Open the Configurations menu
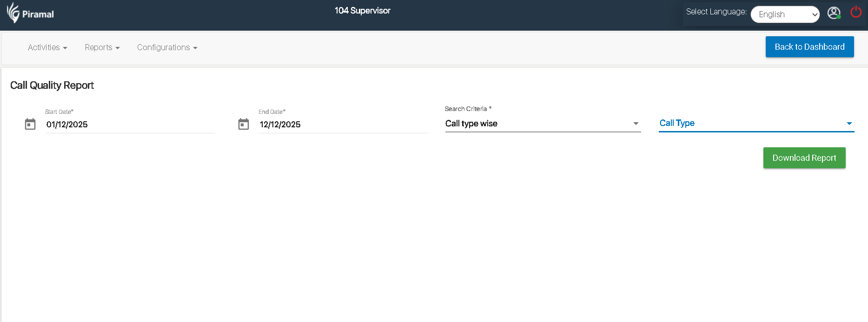Viewport: 868px width, 322px height. pyautogui.click(x=167, y=47)
